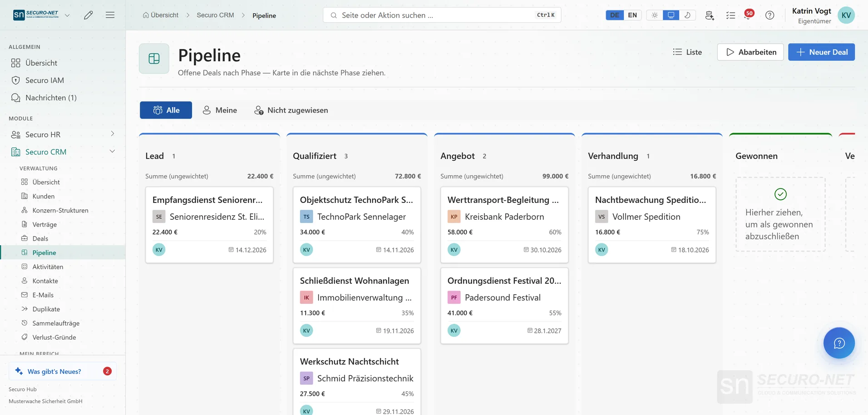This screenshot has width=868, height=415.
Task: Enable light theme sun toggle
Action: [x=655, y=15]
